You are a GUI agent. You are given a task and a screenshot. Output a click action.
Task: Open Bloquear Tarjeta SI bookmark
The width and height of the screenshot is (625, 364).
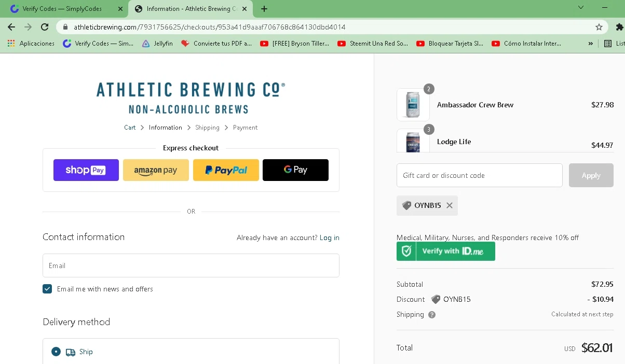[x=450, y=44]
